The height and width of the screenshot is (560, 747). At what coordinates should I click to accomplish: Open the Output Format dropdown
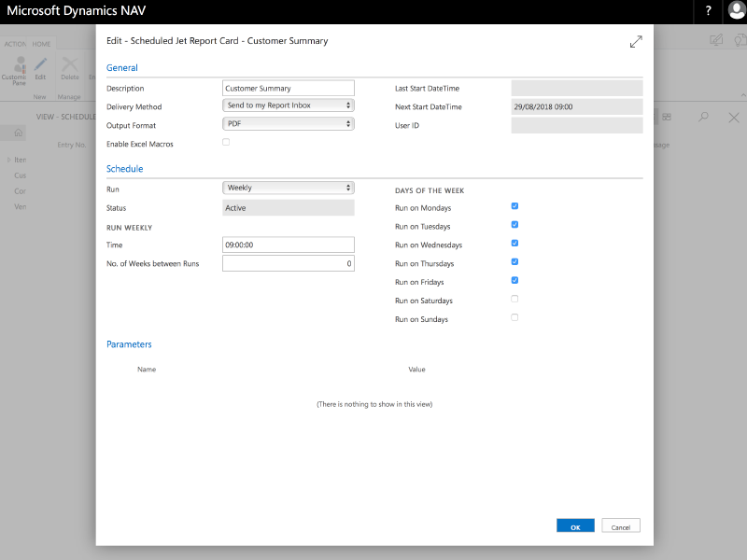[289, 124]
